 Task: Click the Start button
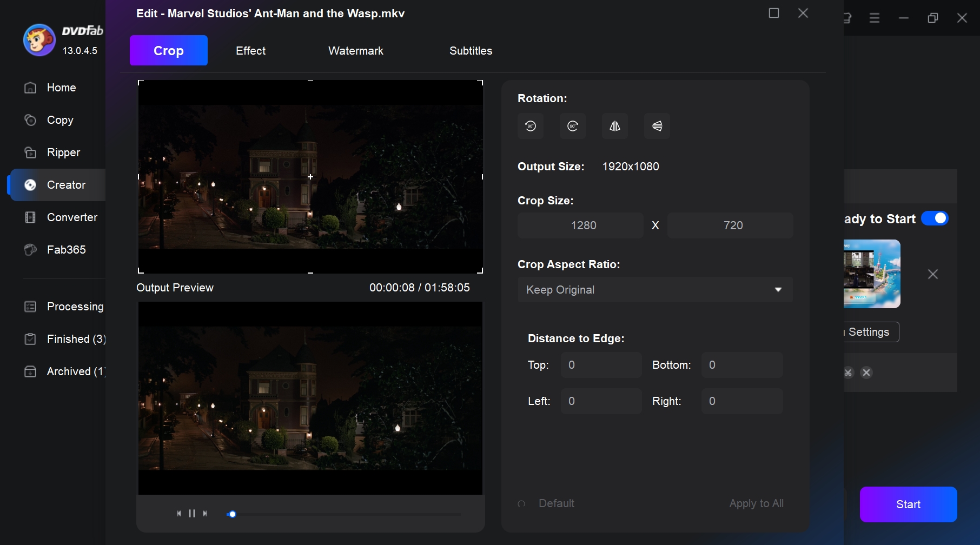(908, 504)
